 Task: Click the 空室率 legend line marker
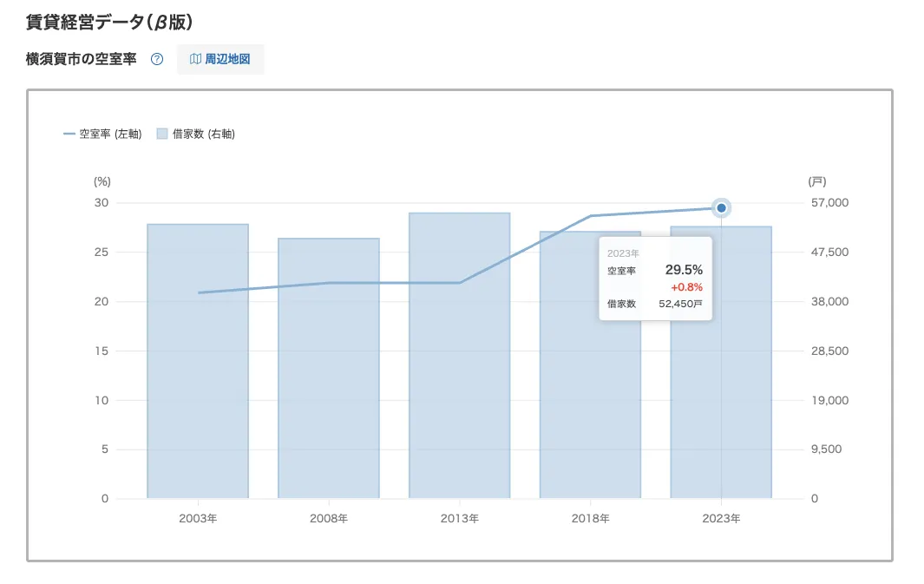pyautogui.click(x=69, y=134)
